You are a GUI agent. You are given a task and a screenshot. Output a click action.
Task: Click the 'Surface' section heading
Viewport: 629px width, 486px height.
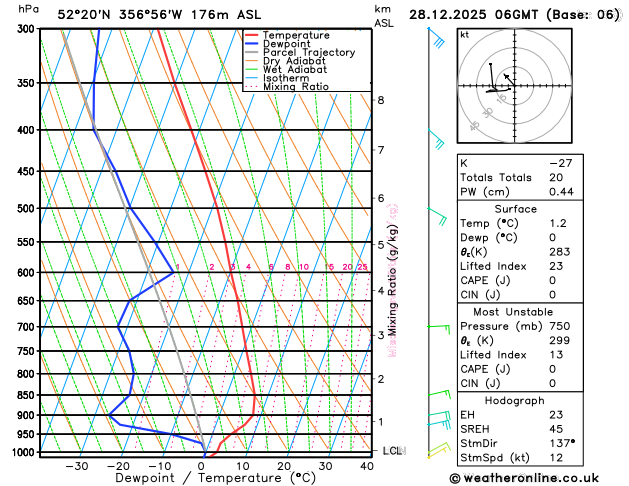coord(515,209)
